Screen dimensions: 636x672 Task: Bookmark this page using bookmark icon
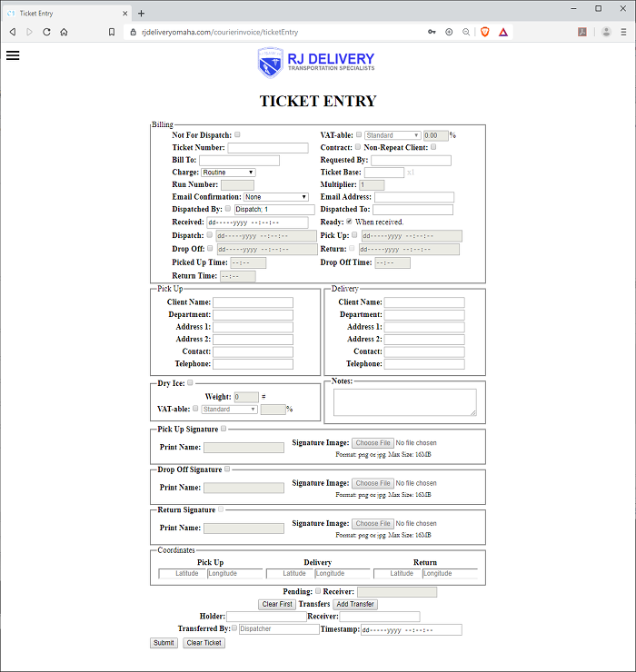[112, 32]
